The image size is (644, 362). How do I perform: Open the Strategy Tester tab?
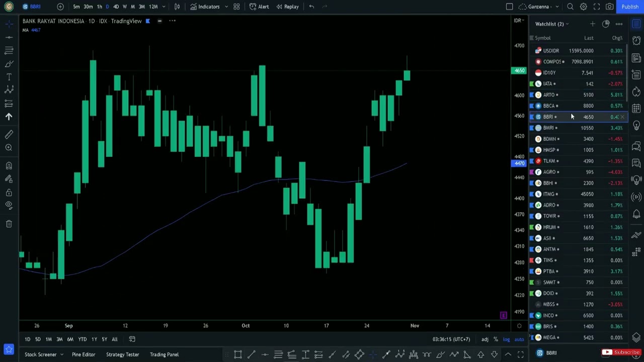tap(122, 354)
